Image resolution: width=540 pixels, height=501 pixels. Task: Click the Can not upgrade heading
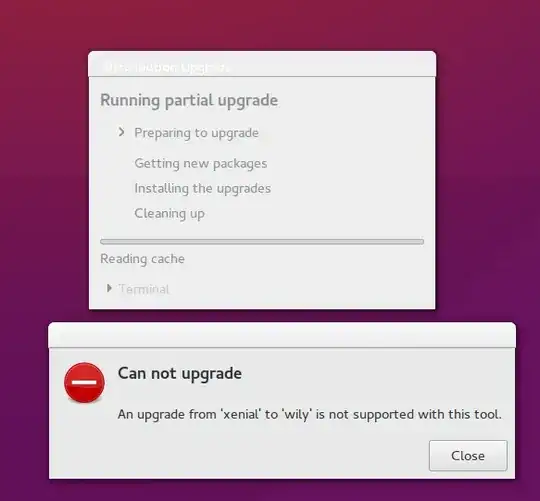point(179,374)
